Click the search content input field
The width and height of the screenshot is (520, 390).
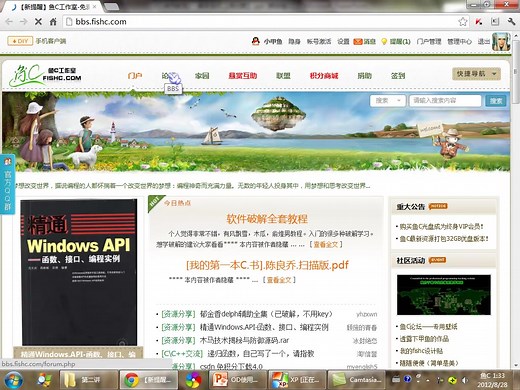[x=445, y=100]
